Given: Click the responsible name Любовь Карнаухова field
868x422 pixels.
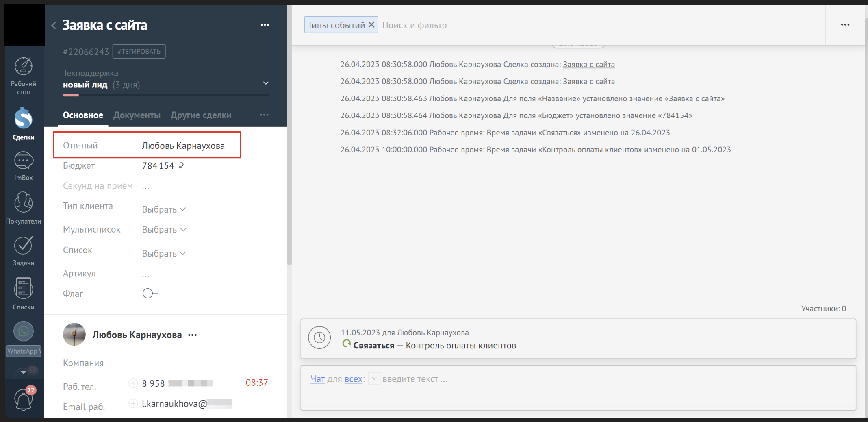Looking at the screenshot, I should (183, 146).
